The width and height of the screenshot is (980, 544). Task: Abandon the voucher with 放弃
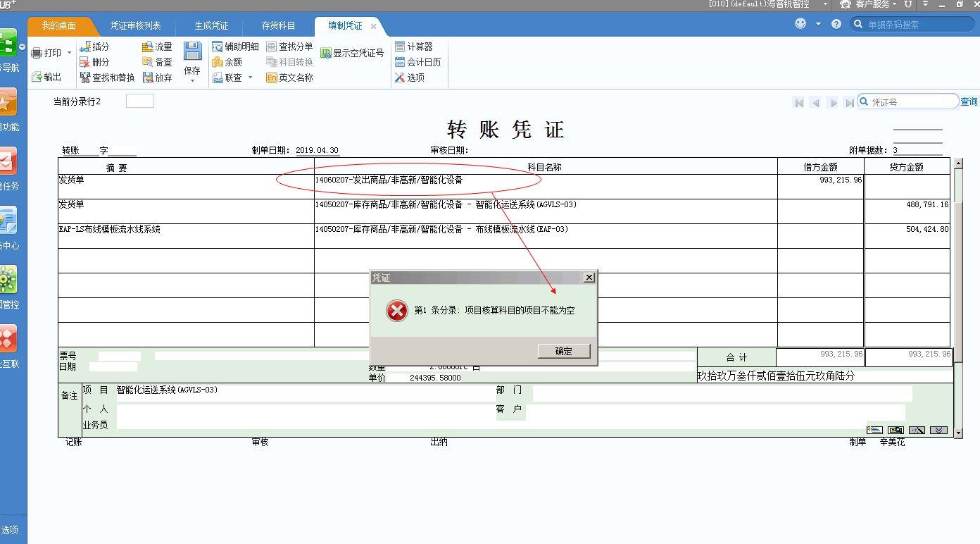pyautogui.click(x=157, y=78)
